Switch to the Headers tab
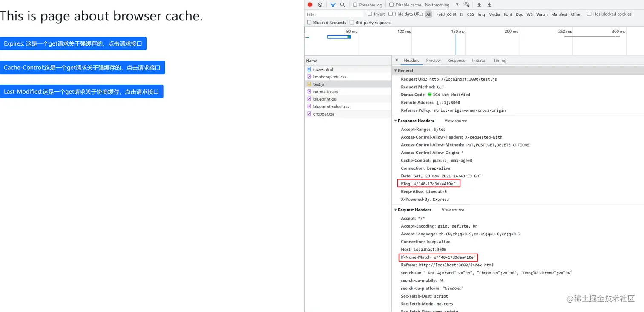644x312 pixels. [x=412, y=61]
